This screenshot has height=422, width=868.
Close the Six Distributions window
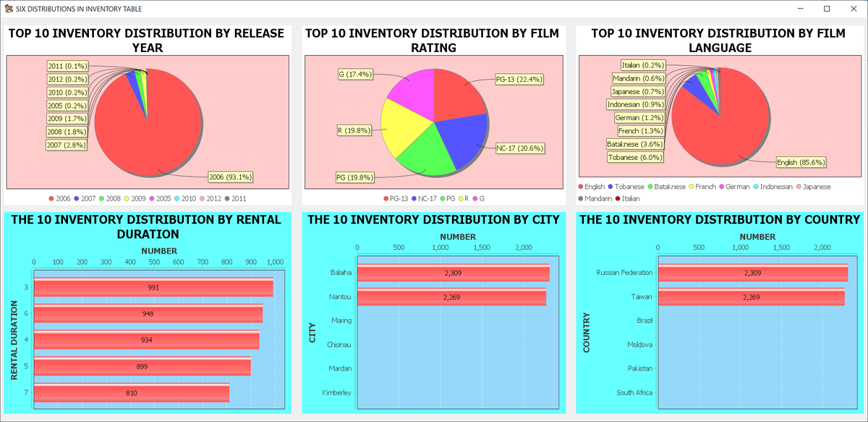pyautogui.click(x=853, y=9)
